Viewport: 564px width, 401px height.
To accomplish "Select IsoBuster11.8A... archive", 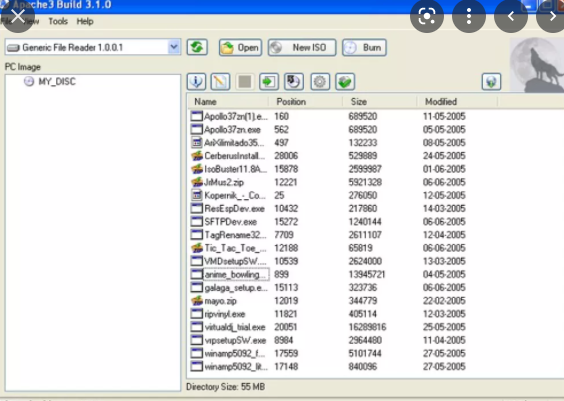I will click(x=236, y=169).
